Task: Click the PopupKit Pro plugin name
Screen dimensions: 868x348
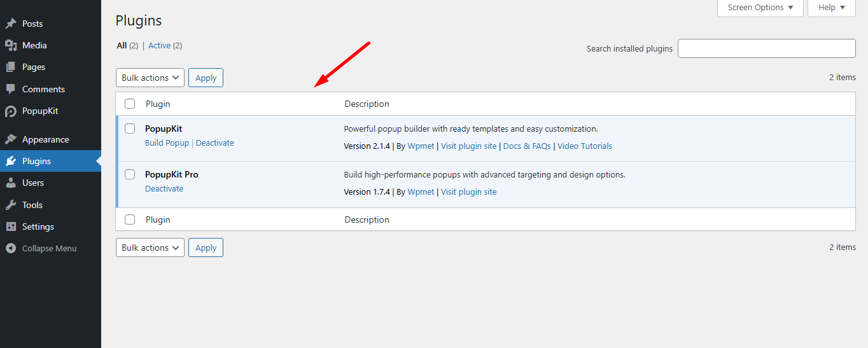Action: coord(172,174)
